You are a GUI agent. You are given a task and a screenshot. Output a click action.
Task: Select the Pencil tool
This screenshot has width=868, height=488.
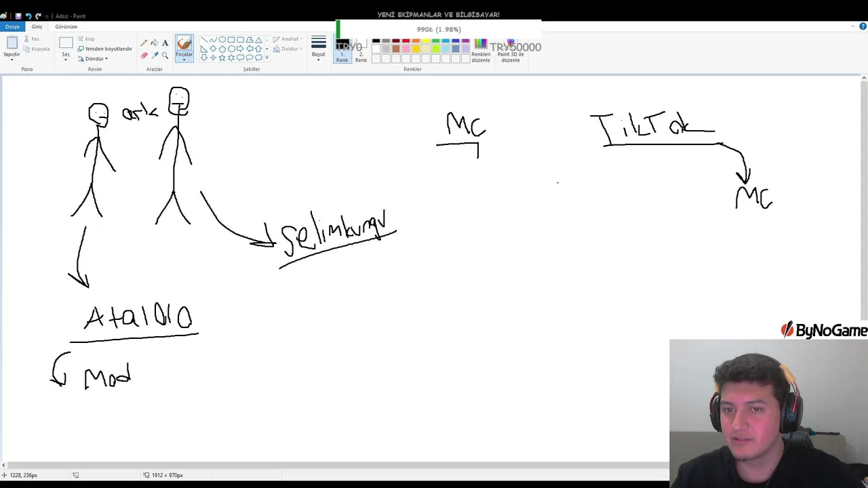[x=144, y=43]
